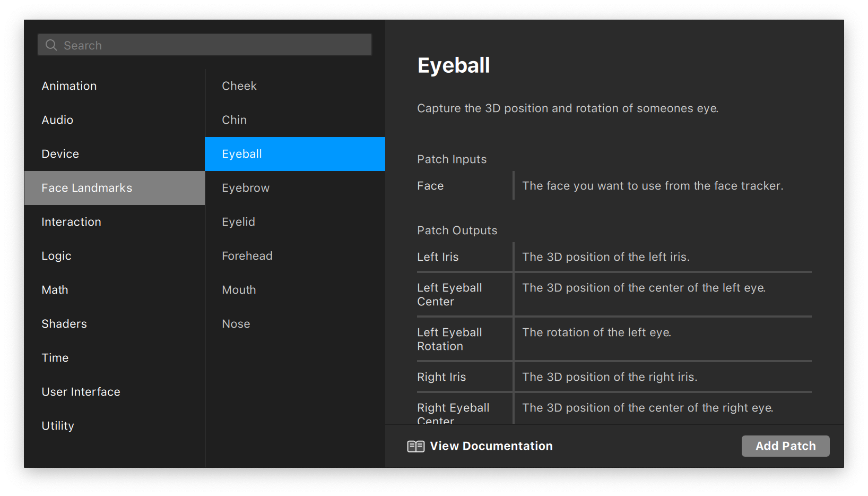Choose the Interaction category
868x496 pixels.
tap(71, 222)
